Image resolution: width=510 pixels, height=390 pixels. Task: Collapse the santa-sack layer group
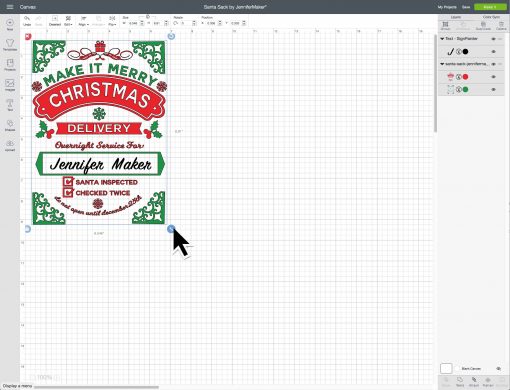pyautogui.click(x=442, y=64)
